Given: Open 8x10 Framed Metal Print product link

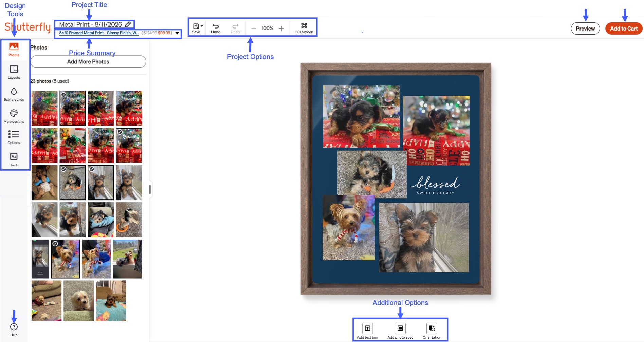Looking at the screenshot, I should pos(99,33).
